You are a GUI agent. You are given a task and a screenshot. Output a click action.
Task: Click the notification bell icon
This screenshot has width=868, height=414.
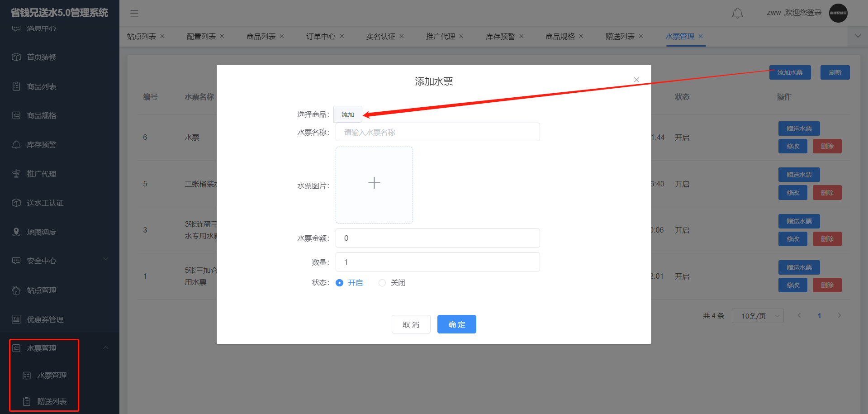[737, 13]
